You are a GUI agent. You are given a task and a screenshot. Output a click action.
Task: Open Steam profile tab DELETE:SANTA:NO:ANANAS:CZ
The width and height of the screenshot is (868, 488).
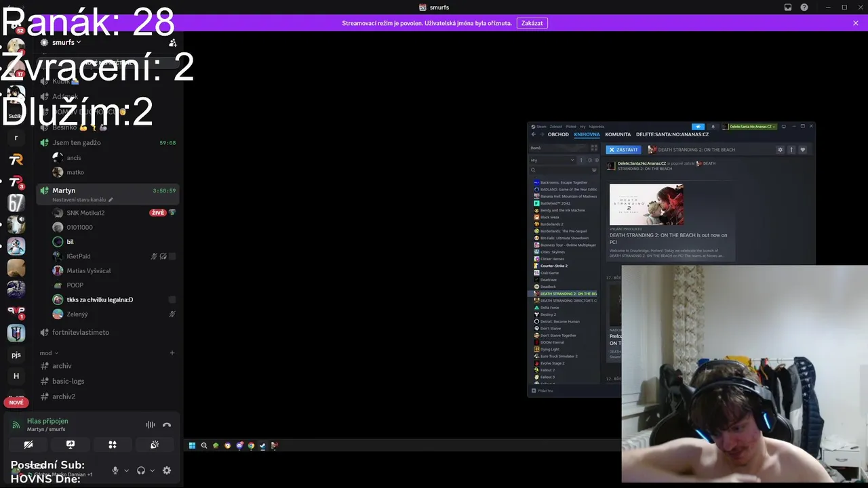point(672,134)
